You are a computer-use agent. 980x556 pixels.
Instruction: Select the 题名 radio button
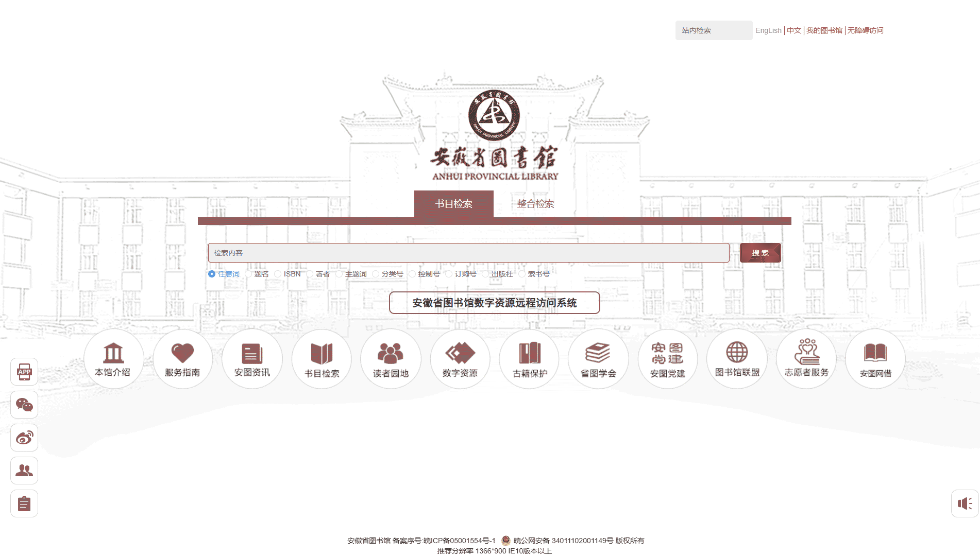pos(248,274)
